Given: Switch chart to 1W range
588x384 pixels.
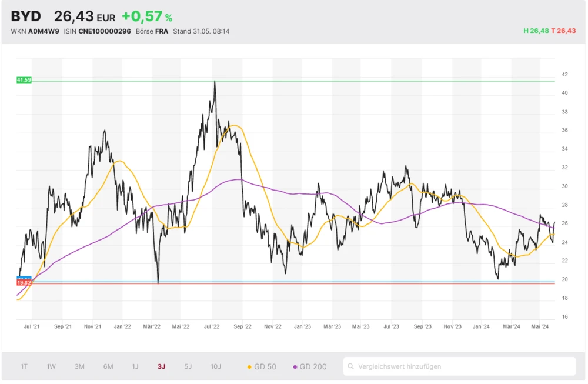Looking at the screenshot, I should coord(51,366).
